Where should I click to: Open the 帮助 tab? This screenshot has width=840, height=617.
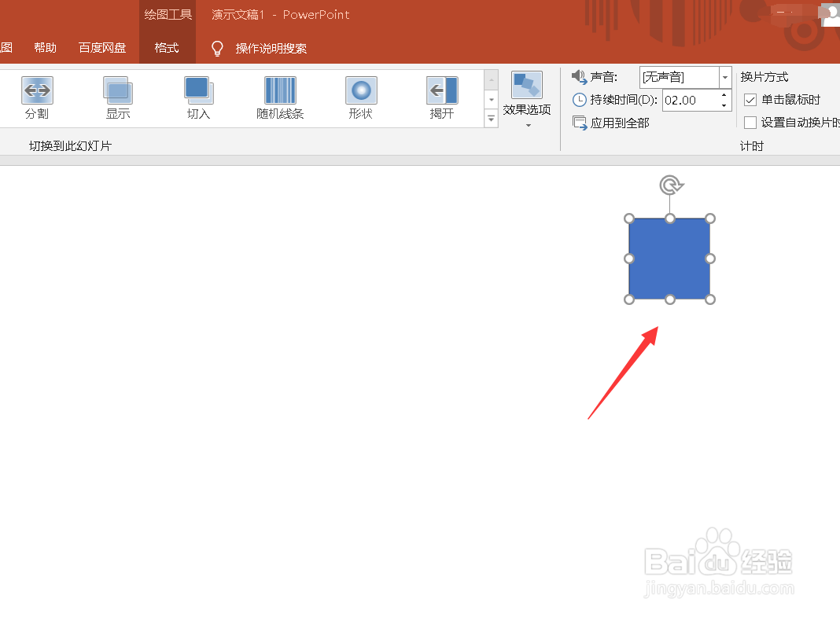tap(45, 48)
